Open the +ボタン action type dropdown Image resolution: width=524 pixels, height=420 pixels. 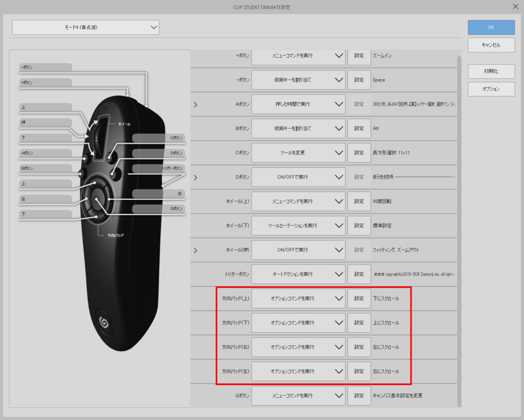click(298, 56)
